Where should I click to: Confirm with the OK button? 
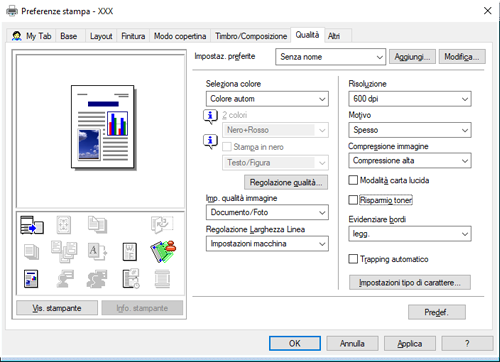295,343
